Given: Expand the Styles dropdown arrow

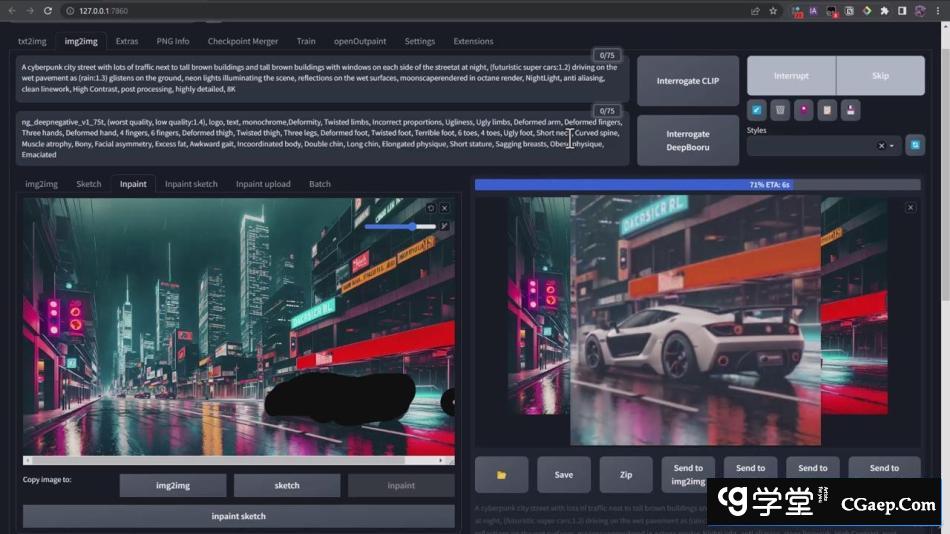Looking at the screenshot, I should click(x=892, y=146).
